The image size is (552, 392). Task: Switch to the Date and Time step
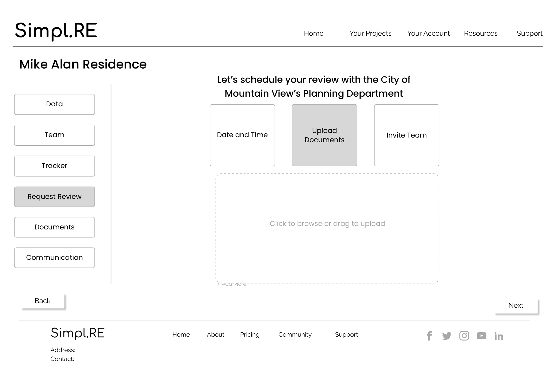(242, 135)
